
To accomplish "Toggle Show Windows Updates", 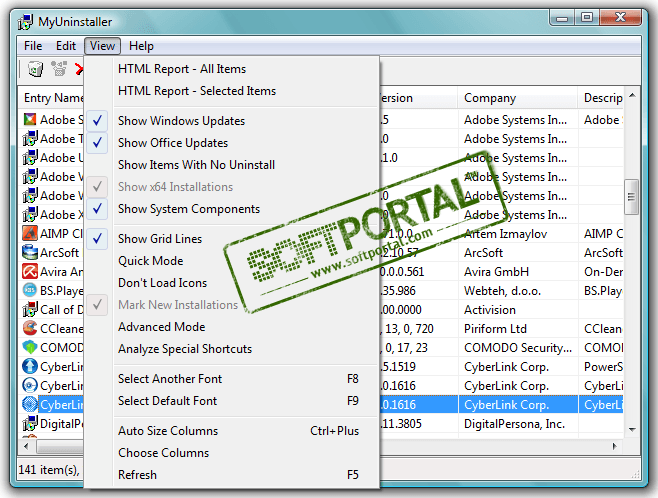I will pyautogui.click(x=231, y=121).
